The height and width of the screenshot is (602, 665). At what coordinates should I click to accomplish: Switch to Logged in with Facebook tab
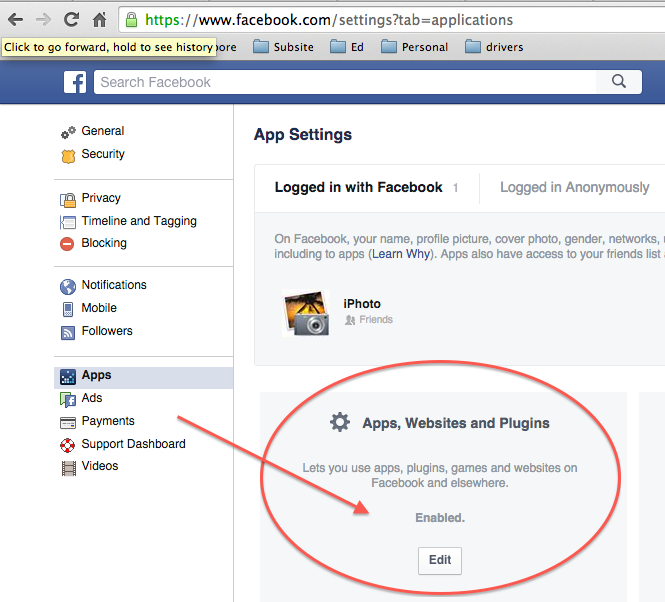[366, 188]
